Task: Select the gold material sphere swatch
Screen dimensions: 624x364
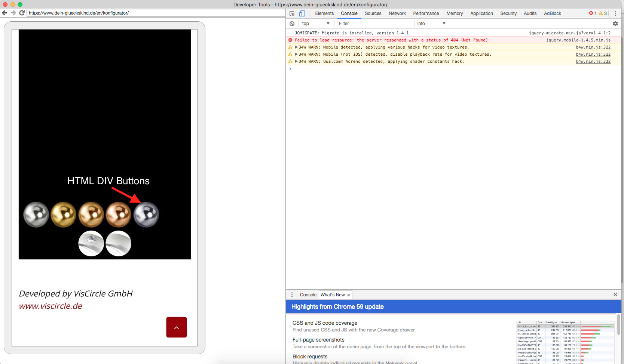Action: tap(63, 215)
